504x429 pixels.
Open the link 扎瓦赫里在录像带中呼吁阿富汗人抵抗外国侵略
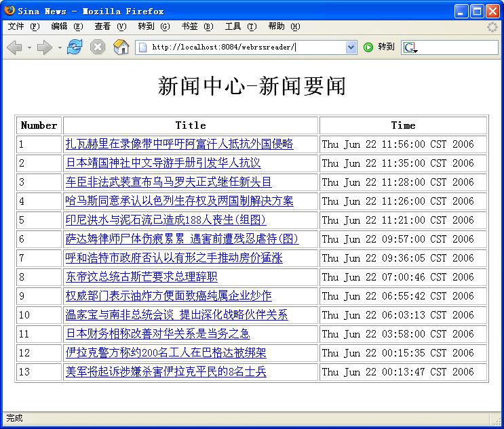pyautogui.click(x=179, y=144)
